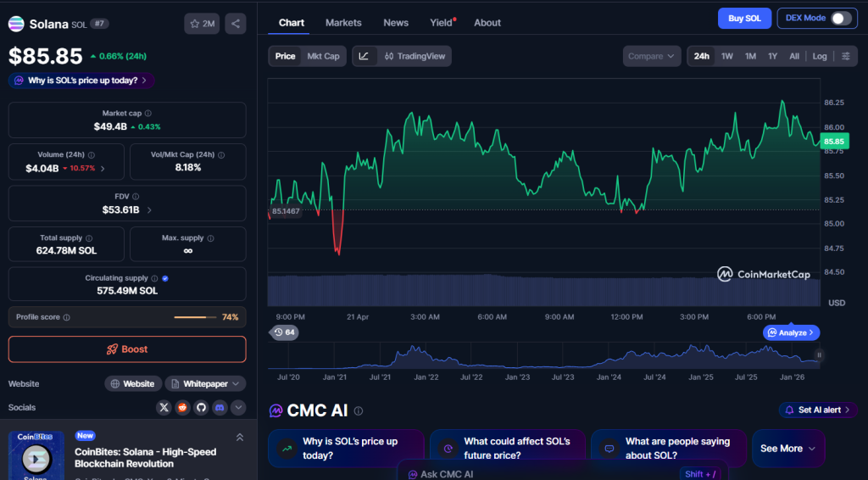Open the GitHub repository icon
The width and height of the screenshot is (868, 480).
202,408
